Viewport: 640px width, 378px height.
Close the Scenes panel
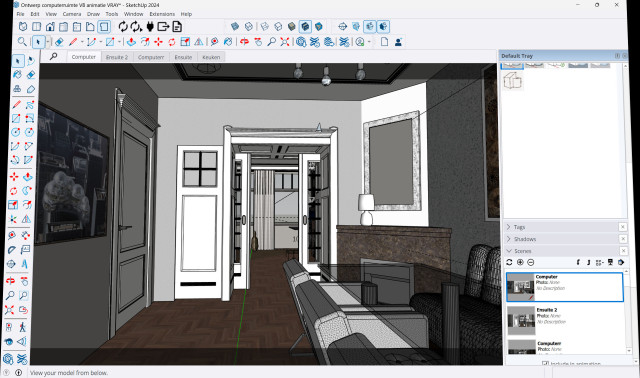tap(623, 251)
